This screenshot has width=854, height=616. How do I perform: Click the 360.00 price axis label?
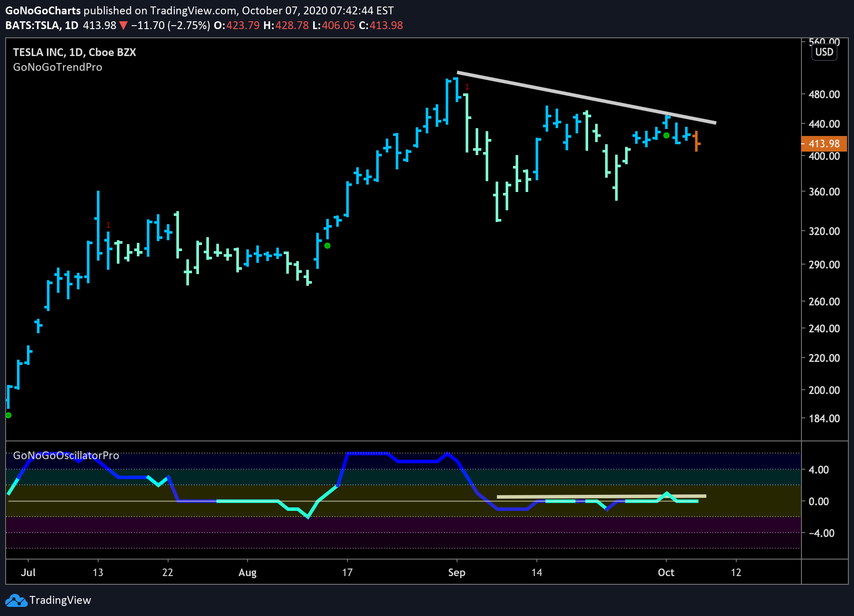click(x=824, y=192)
